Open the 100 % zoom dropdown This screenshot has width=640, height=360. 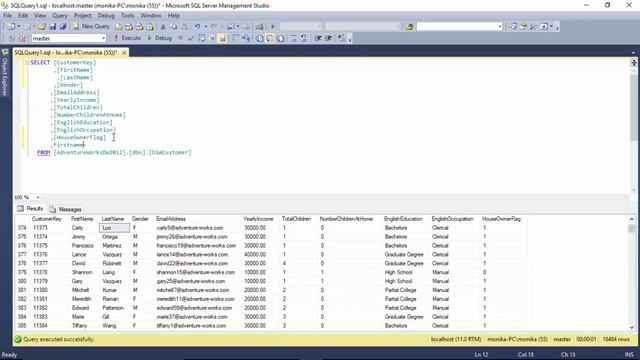(38, 198)
